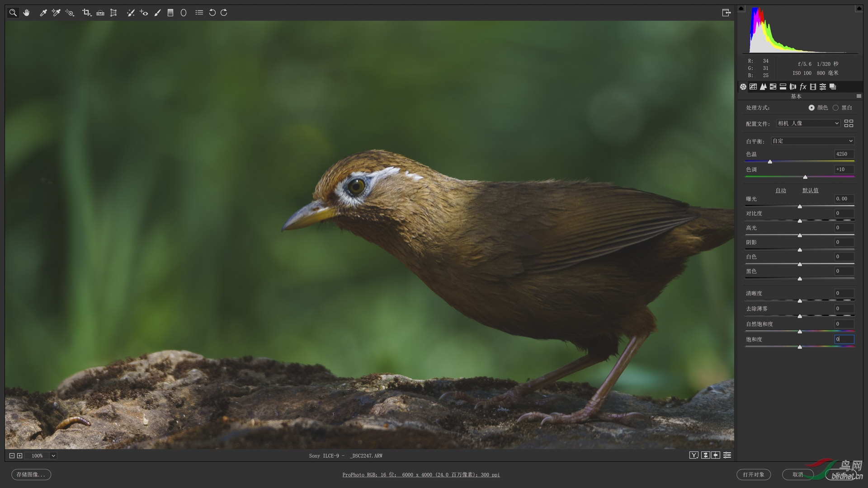The height and width of the screenshot is (488, 868).
Task: Open the Effects fx panel tab
Action: tap(803, 87)
